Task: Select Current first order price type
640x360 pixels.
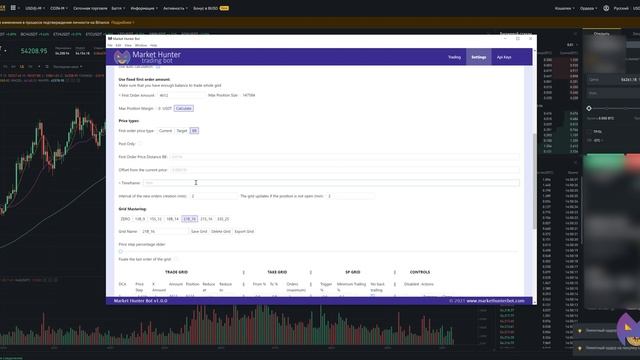Action: click(165, 131)
